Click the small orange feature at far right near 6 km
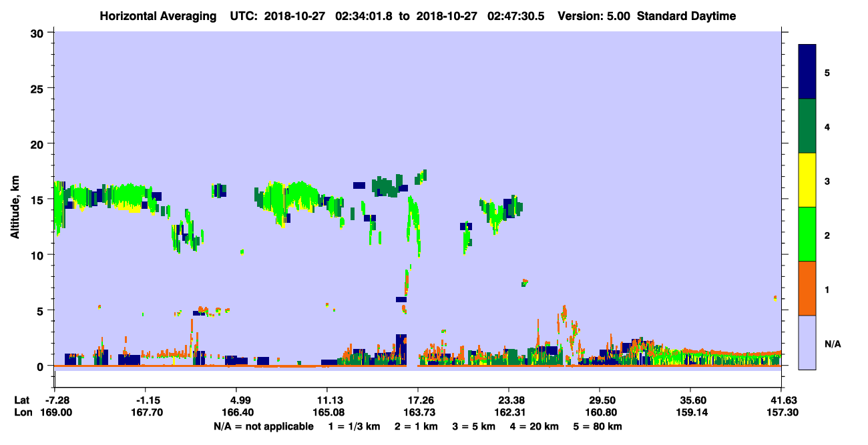This screenshot has width=868, height=445. tap(775, 298)
